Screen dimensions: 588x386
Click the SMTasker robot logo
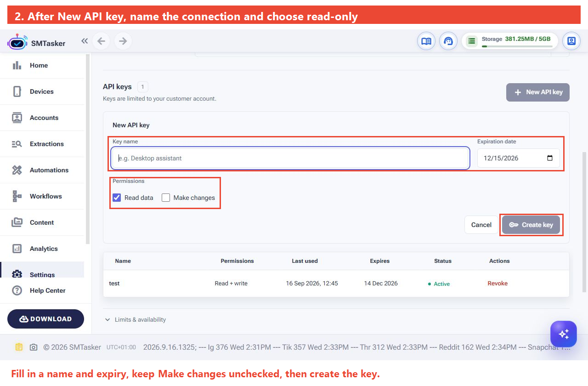[17, 42]
